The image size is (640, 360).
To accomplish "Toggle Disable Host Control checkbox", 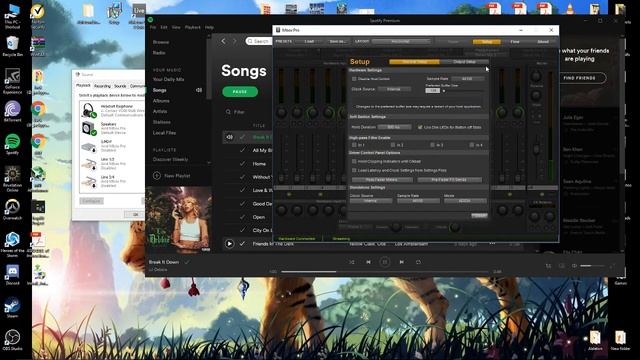I will click(354, 79).
